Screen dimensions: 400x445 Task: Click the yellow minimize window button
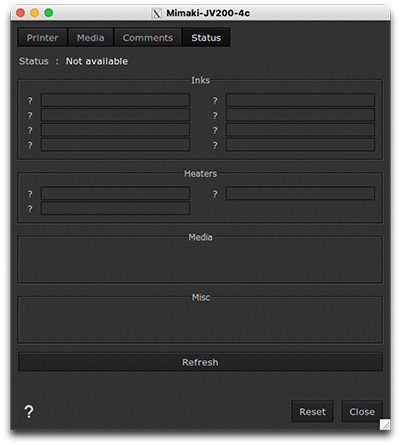(x=35, y=13)
